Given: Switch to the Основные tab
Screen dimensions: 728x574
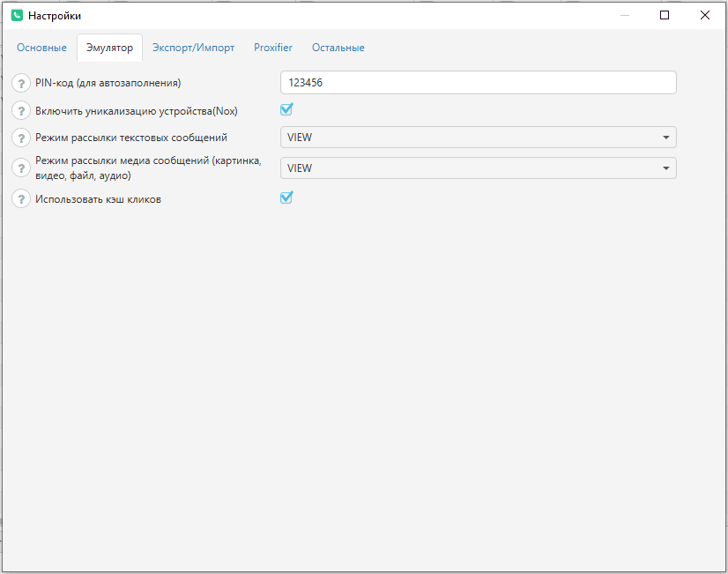Looking at the screenshot, I should point(41,48).
